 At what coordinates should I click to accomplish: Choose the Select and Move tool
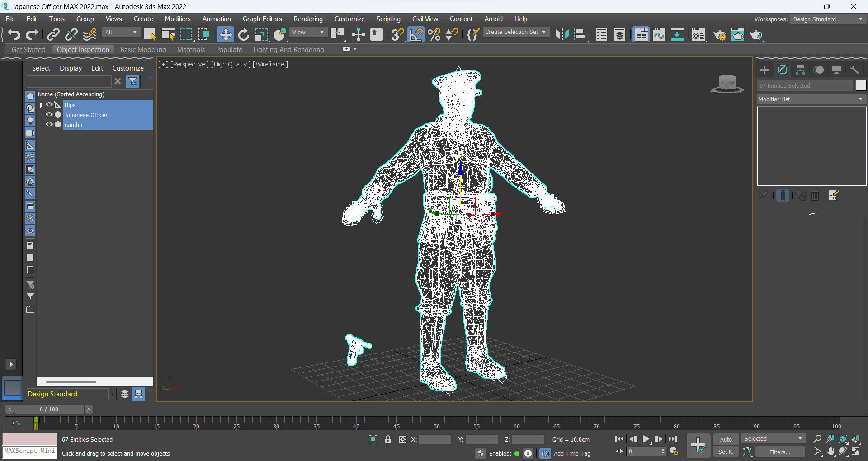pos(225,35)
